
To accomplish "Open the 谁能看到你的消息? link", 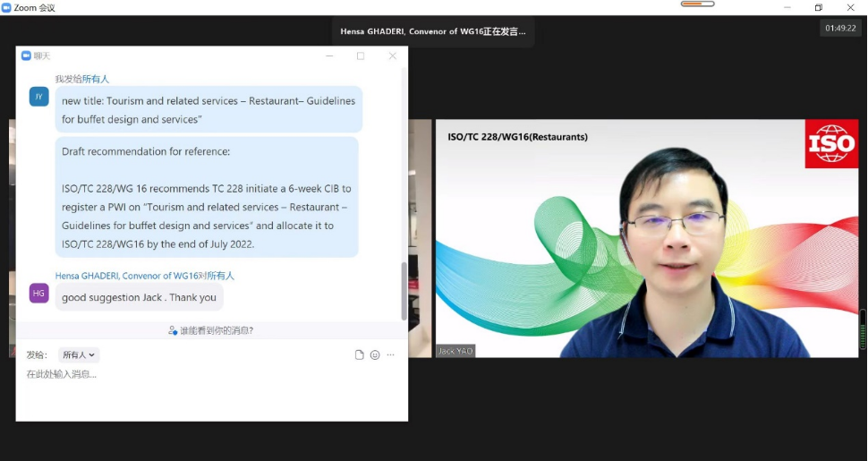I will 217,330.
